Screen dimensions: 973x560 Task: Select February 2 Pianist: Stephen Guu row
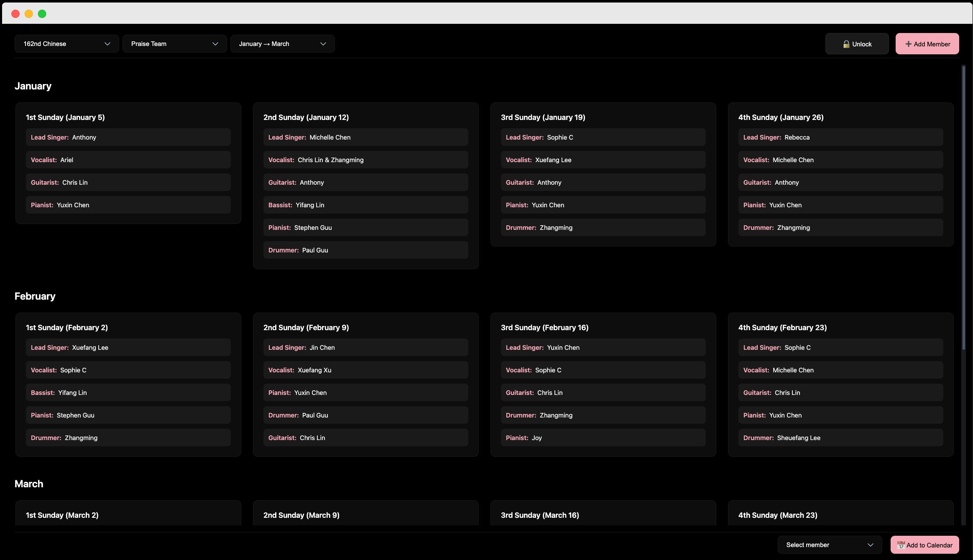[x=128, y=415]
